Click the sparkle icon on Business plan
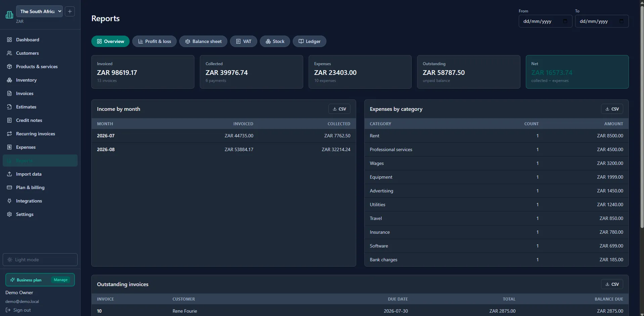Image resolution: width=644 pixels, height=316 pixels. click(x=12, y=280)
